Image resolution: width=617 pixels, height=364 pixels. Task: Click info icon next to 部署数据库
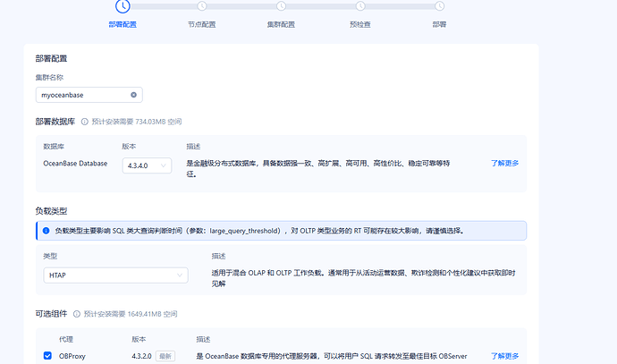tap(85, 122)
